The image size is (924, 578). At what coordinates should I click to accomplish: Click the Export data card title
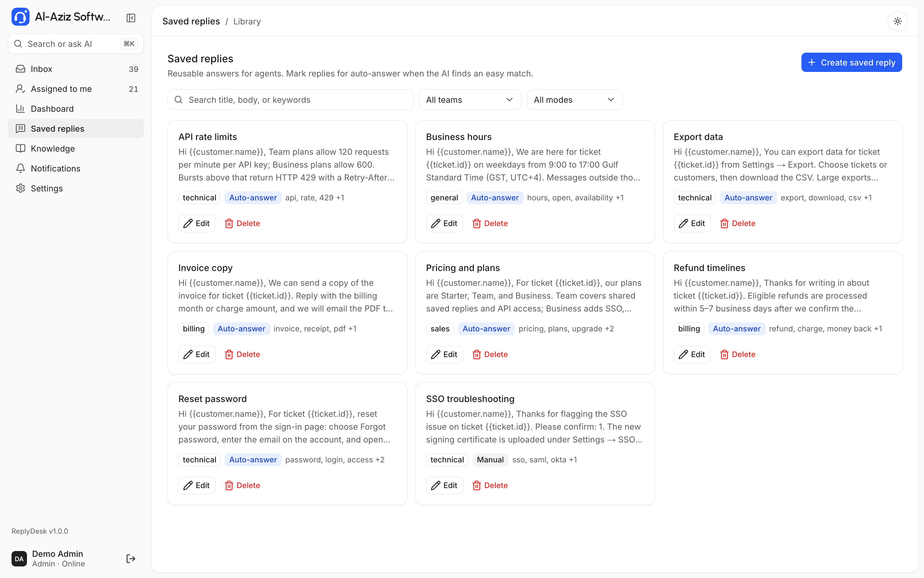698,137
